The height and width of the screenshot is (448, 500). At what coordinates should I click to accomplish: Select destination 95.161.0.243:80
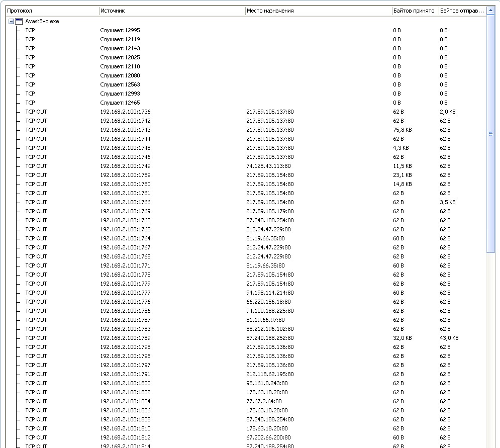coord(267,383)
